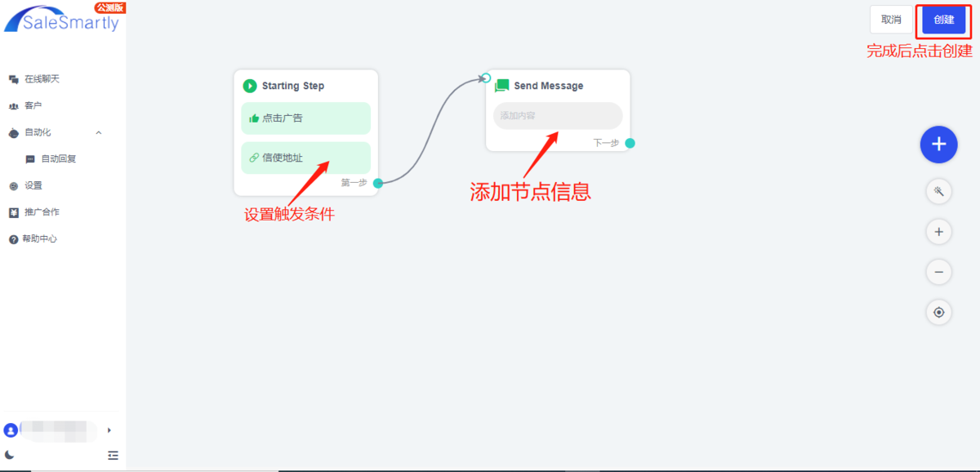Click the large blue add node button

click(x=938, y=145)
